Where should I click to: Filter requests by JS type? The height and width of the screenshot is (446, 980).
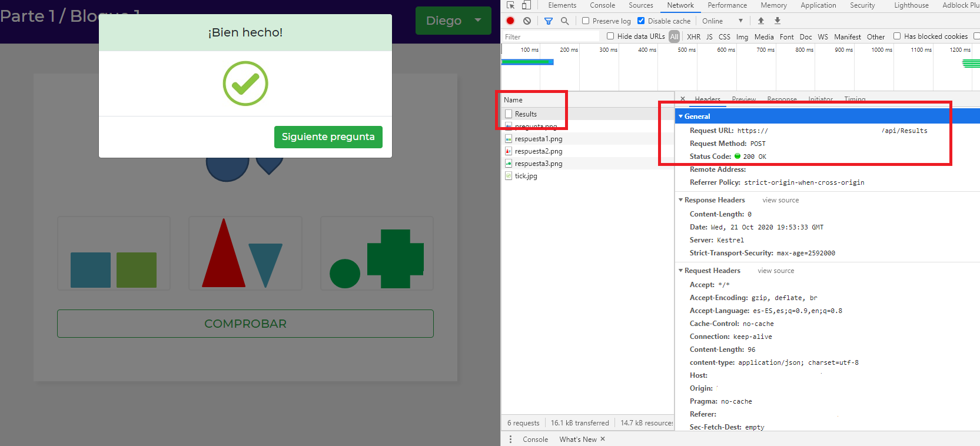(x=709, y=36)
